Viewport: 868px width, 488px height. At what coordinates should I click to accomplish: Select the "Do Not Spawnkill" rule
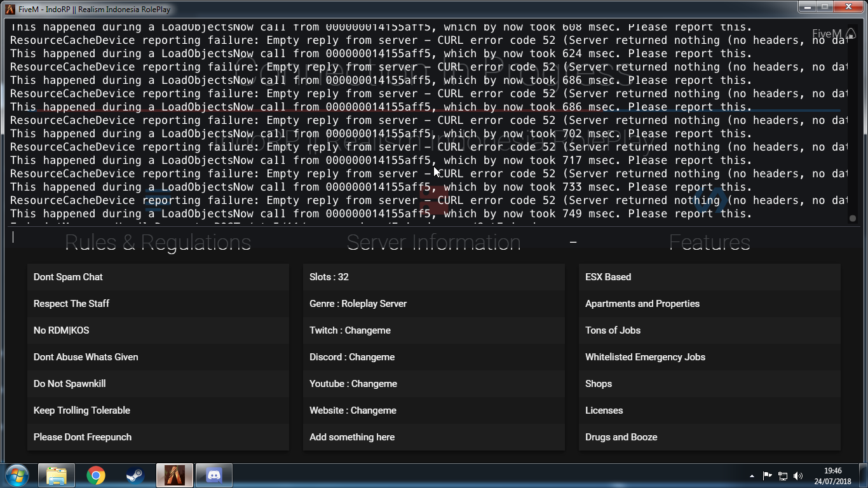coord(158,384)
